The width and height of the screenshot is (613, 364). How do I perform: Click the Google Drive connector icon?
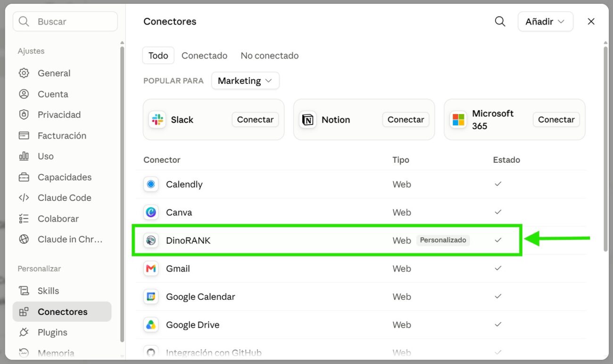click(x=151, y=325)
